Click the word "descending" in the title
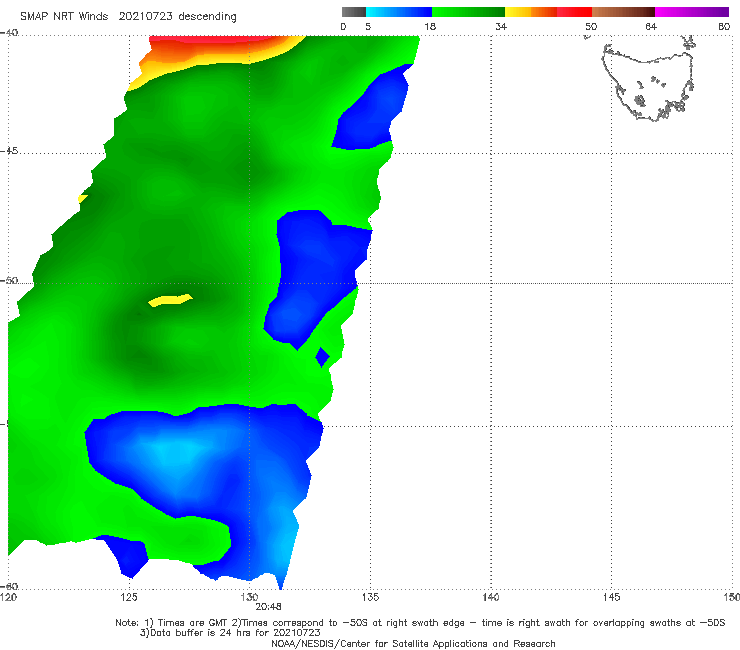The width and height of the screenshot is (740, 650). 208,17
